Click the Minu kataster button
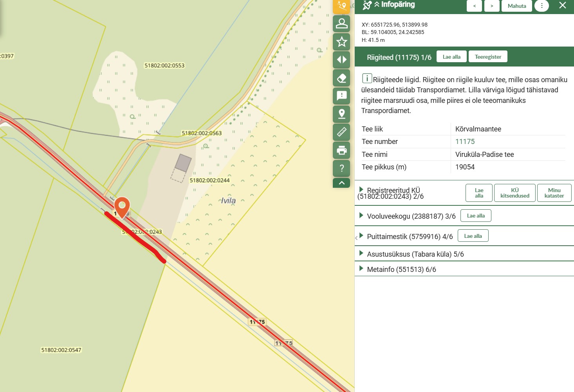This screenshot has height=392, width=574. [554, 193]
